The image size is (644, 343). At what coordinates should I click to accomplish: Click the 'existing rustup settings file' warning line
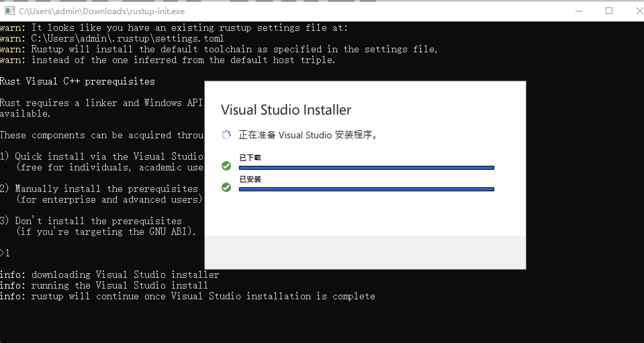click(x=174, y=28)
